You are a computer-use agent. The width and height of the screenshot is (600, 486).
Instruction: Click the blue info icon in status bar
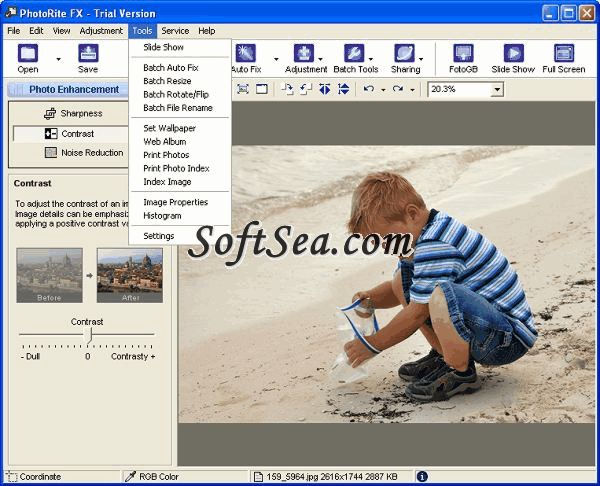tap(422, 476)
